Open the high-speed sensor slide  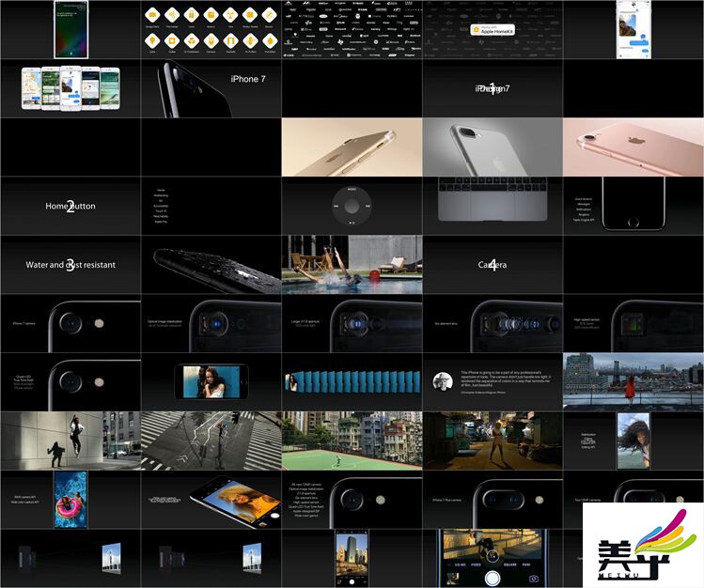click(634, 323)
